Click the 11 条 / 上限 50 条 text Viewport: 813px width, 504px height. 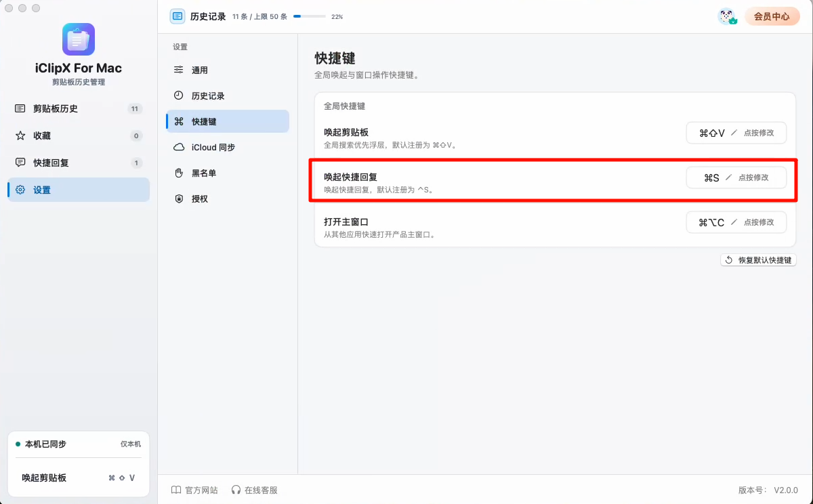260,16
